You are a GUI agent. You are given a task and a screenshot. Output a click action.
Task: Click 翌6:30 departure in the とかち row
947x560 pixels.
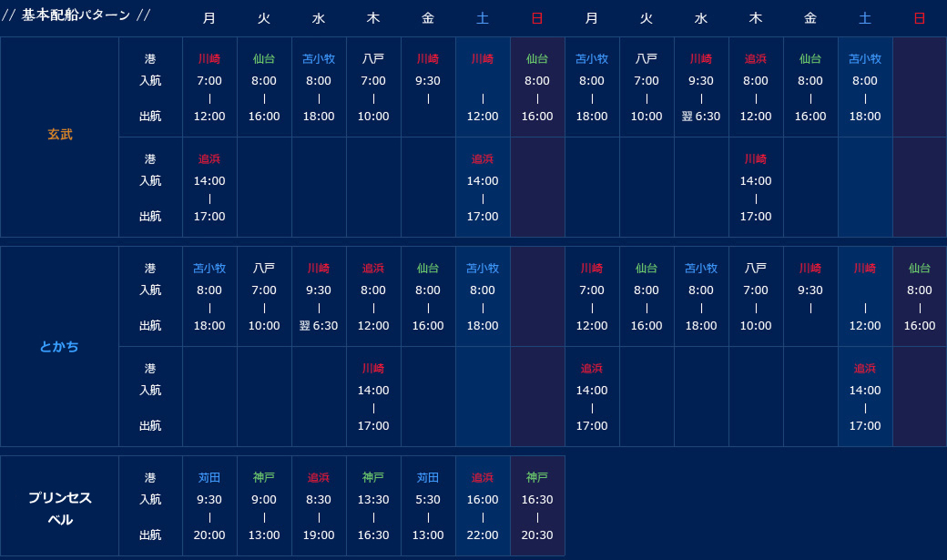(x=319, y=326)
